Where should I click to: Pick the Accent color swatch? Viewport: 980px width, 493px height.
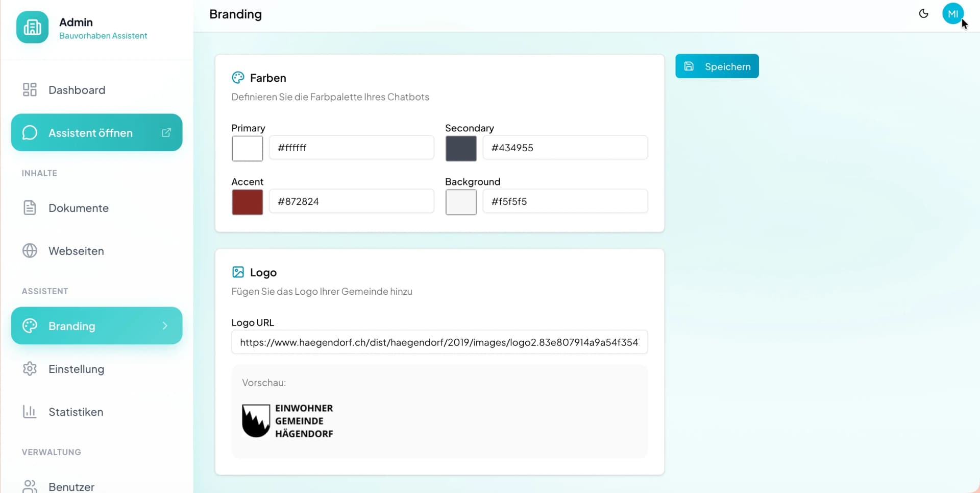[247, 202]
